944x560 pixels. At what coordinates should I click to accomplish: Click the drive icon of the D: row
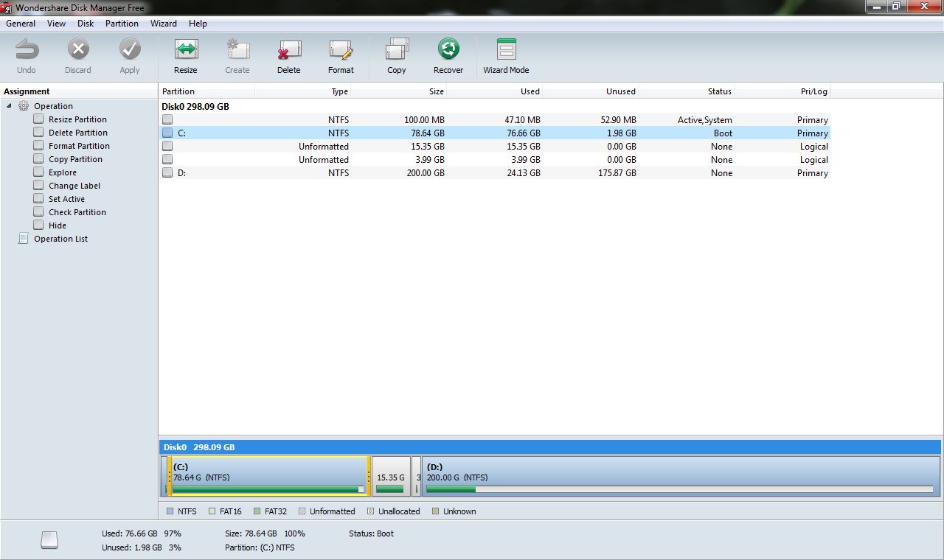(167, 172)
